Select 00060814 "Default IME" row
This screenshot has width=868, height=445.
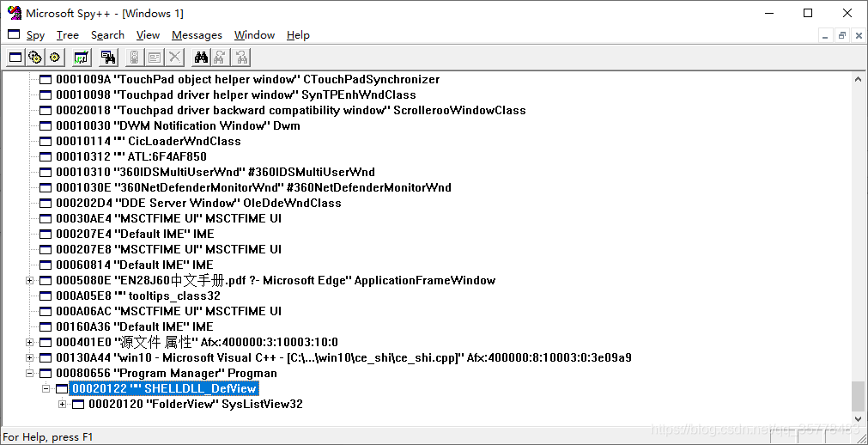[135, 265]
